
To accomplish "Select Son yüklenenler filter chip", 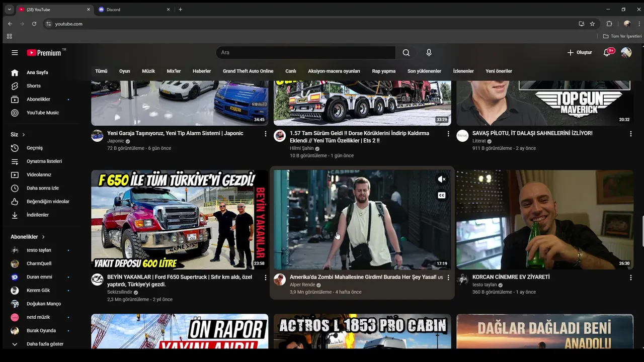I will [424, 71].
